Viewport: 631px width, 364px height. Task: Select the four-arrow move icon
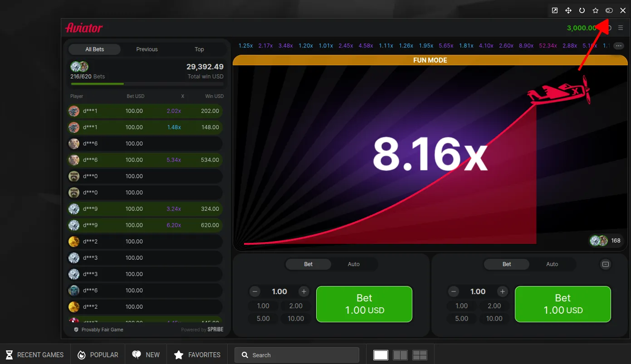click(x=568, y=10)
